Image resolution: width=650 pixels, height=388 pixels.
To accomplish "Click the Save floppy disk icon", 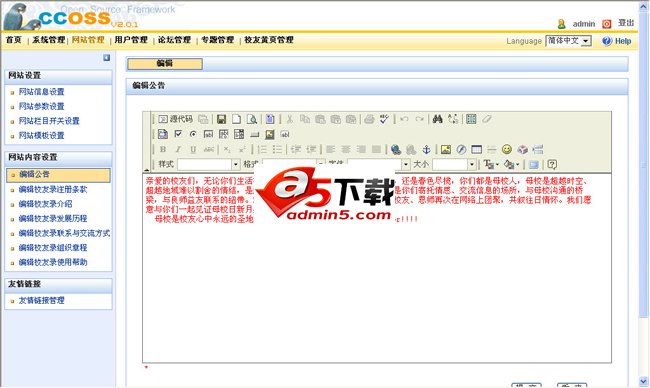I will click(x=221, y=119).
